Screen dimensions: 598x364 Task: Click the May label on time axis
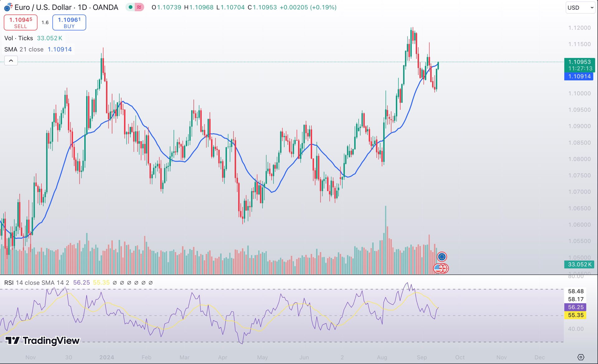tap(262, 357)
